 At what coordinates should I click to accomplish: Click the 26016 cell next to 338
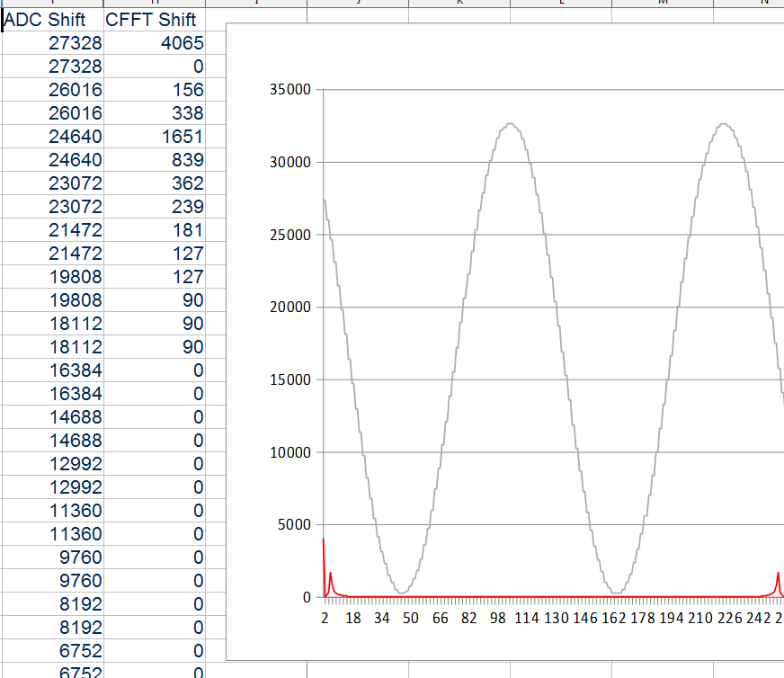(x=52, y=113)
